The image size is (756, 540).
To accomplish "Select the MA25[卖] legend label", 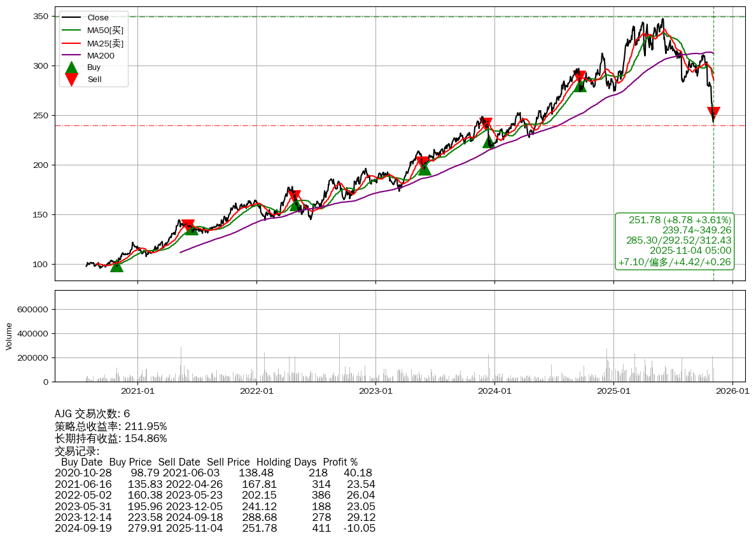I will [x=105, y=43].
